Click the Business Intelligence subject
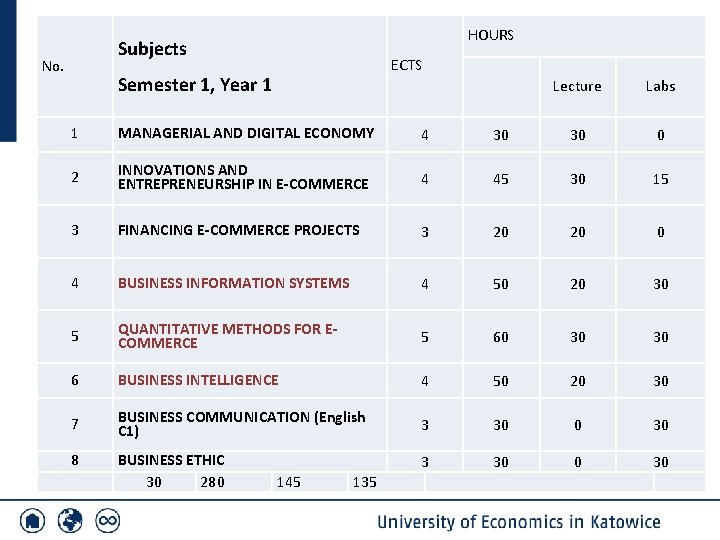This screenshot has height=540, width=720. coord(198,380)
